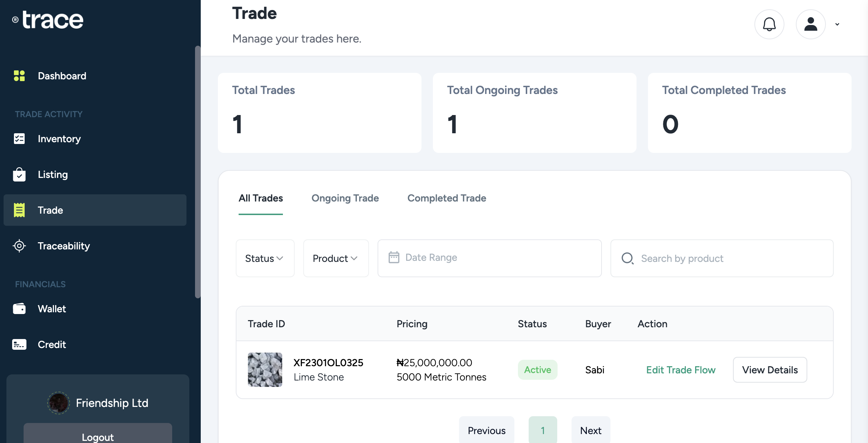The height and width of the screenshot is (443, 868).
Task: Switch to the Ongoing Trade tab
Action: click(x=345, y=198)
